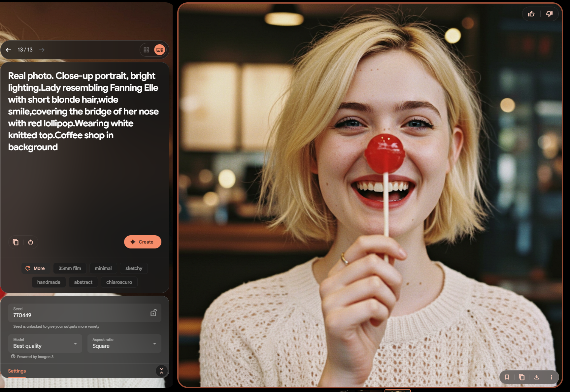Give the image a thumbs up
Image resolution: width=570 pixels, height=392 pixels.
click(531, 14)
